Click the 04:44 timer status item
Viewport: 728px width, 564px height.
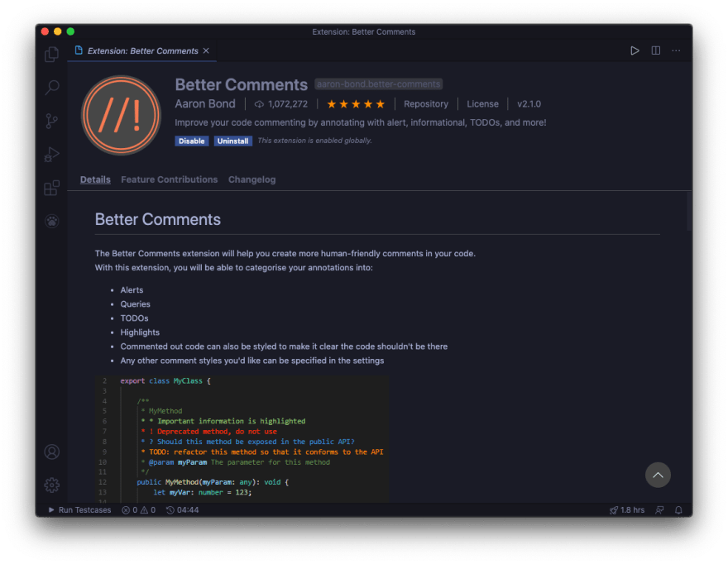coord(183,509)
